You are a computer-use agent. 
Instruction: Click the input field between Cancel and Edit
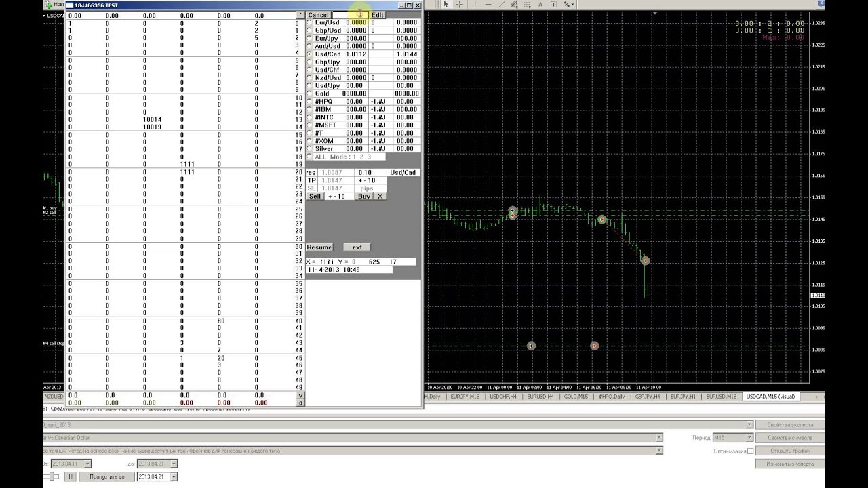click(x=350, y=15)
